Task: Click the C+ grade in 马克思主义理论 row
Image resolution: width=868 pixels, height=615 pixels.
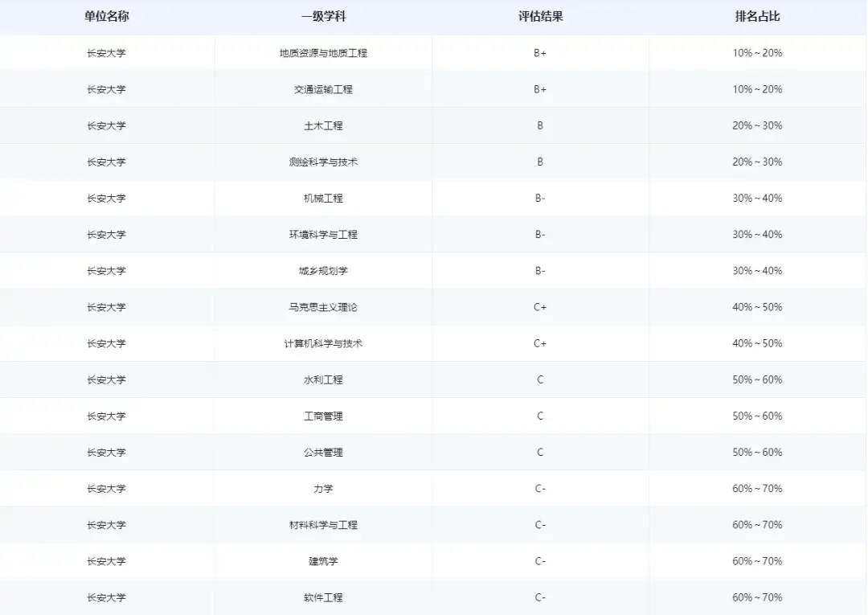Action: [x=540, y=307]
